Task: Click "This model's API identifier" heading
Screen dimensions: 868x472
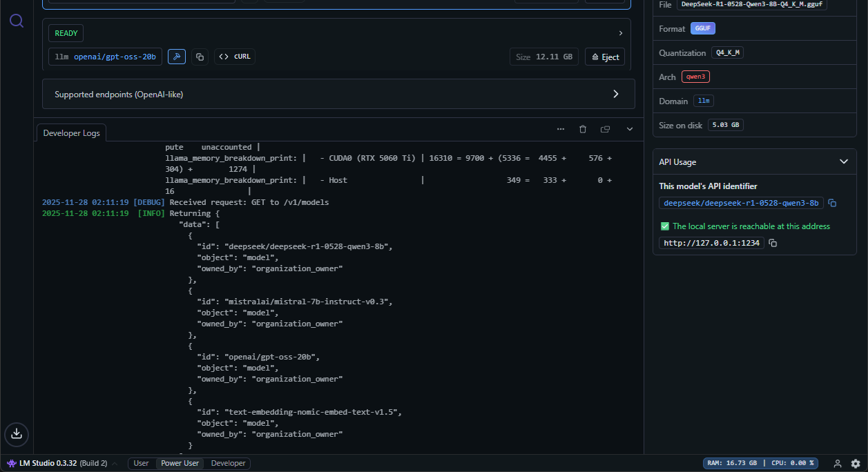Action: click(x=708, y=186)
